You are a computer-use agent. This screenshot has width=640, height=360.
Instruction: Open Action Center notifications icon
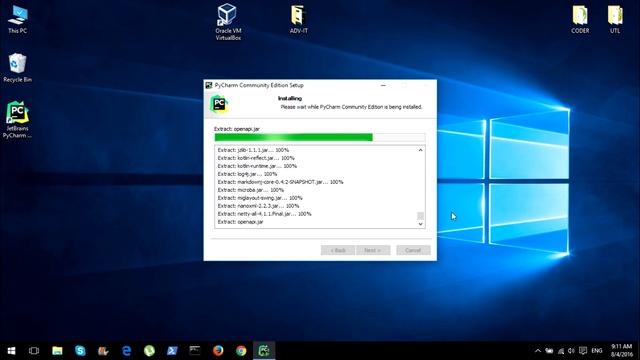click(583, 351)
